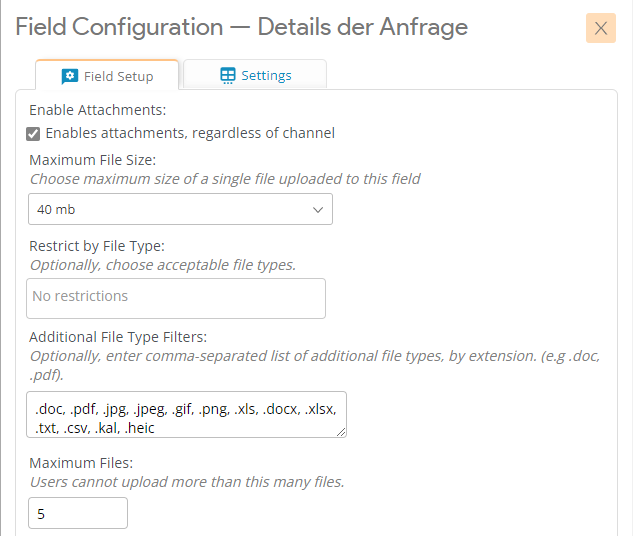Viewport: 633px width, 536px height.
Task: Click the 'Field Configuration — Details der Anfrage' title
Action: (x=242, y=27)
